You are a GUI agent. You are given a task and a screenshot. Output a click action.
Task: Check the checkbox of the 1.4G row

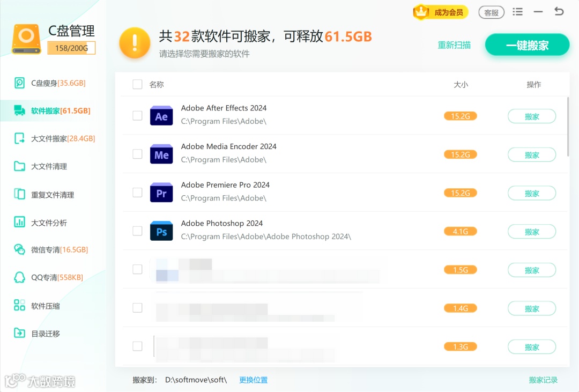tap(137, 308)
